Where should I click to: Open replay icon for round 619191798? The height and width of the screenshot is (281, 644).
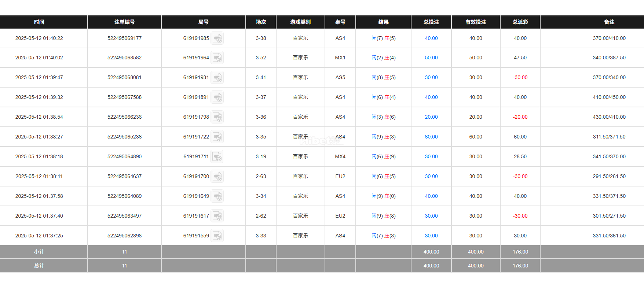coord(217,117)
